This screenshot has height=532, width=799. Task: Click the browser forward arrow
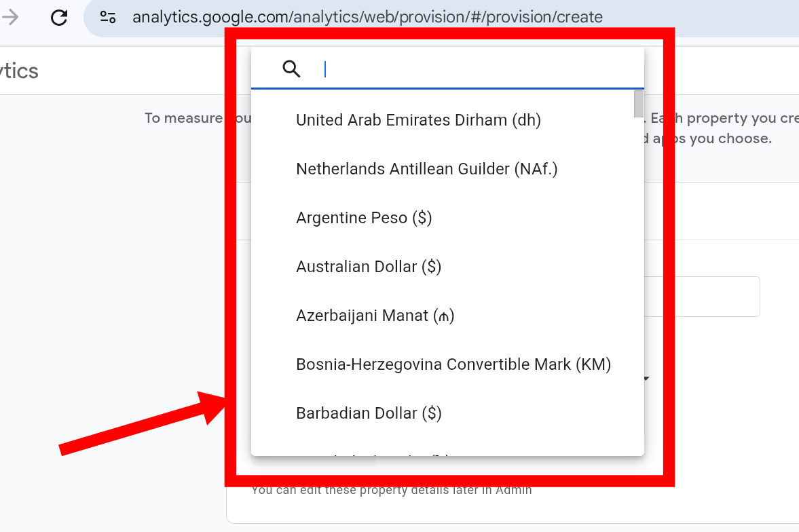pyautogui.click(x=10, y=17)
